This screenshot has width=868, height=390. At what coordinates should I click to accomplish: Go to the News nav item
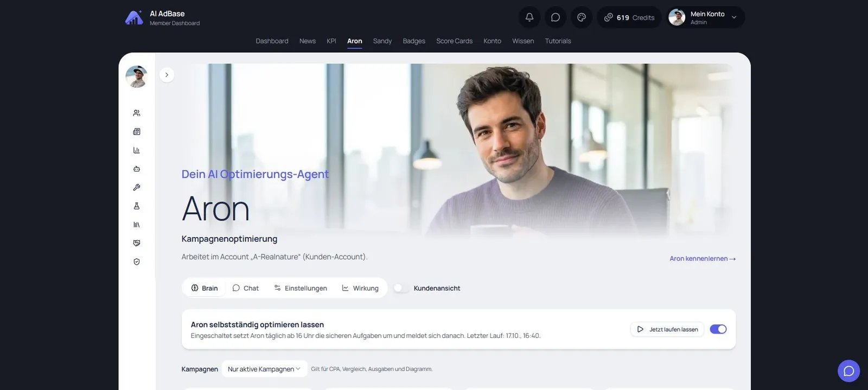pyautogui.click(x=308, y=41)
